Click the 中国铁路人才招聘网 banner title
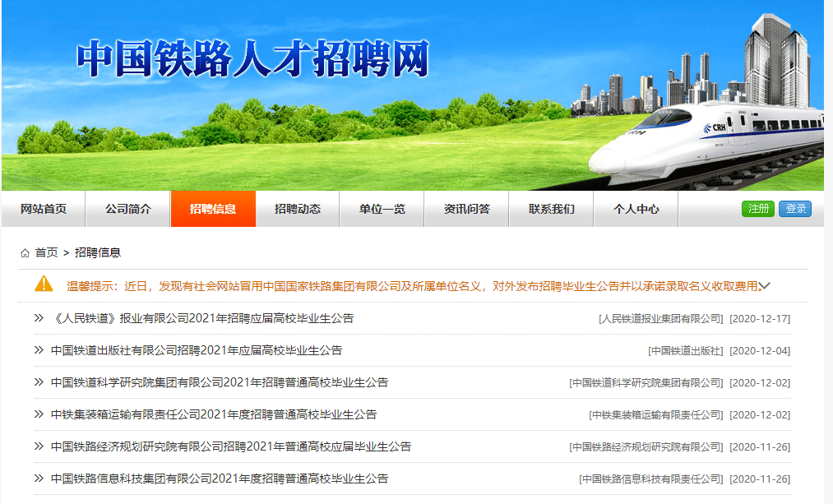This screenshot has width=833, height=504. point(253,58)
